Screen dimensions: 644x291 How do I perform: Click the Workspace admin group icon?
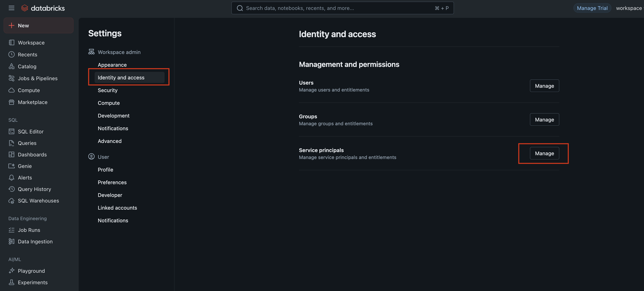[x=91, y=52]
